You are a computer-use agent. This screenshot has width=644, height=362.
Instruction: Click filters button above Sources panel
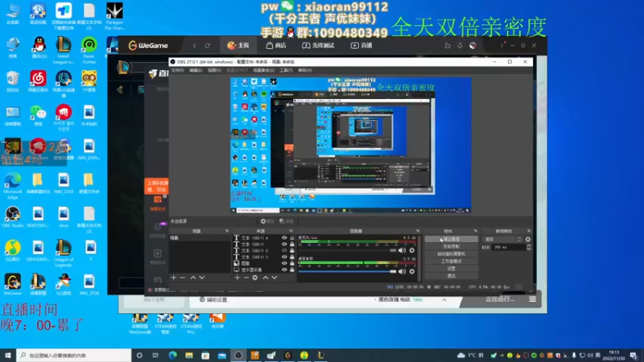(x=287, y=221)
